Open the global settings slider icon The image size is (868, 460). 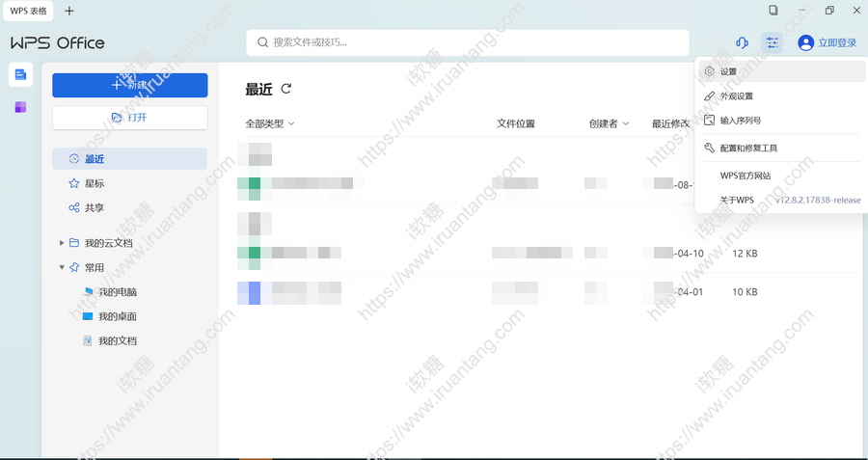coord(772,42)
